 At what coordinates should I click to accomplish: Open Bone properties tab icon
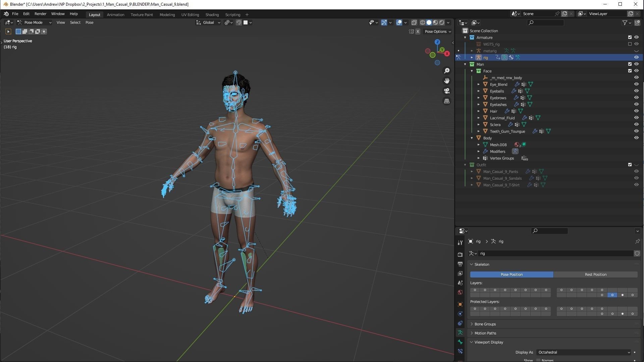pyautogui.click(x=460, y=342)
